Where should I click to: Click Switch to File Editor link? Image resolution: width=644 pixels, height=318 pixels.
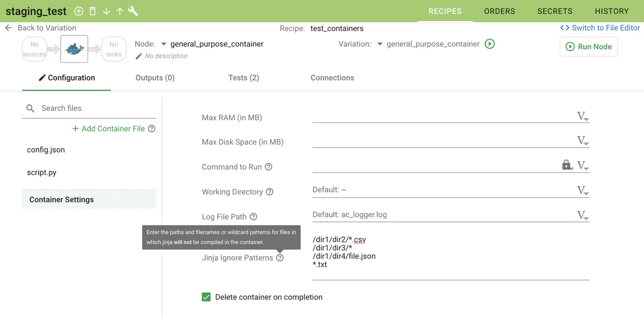(x=600, y=28)
